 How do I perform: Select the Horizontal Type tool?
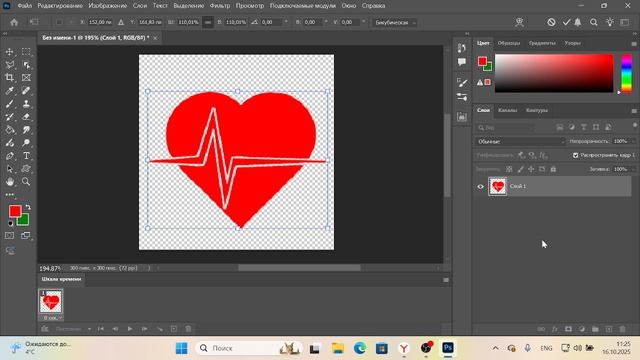26,156
